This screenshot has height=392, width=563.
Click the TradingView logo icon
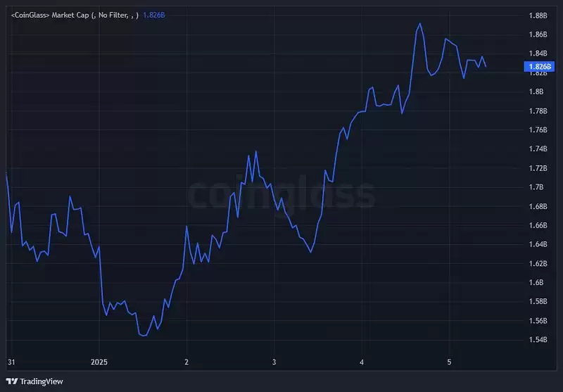(x=12, y=381)
